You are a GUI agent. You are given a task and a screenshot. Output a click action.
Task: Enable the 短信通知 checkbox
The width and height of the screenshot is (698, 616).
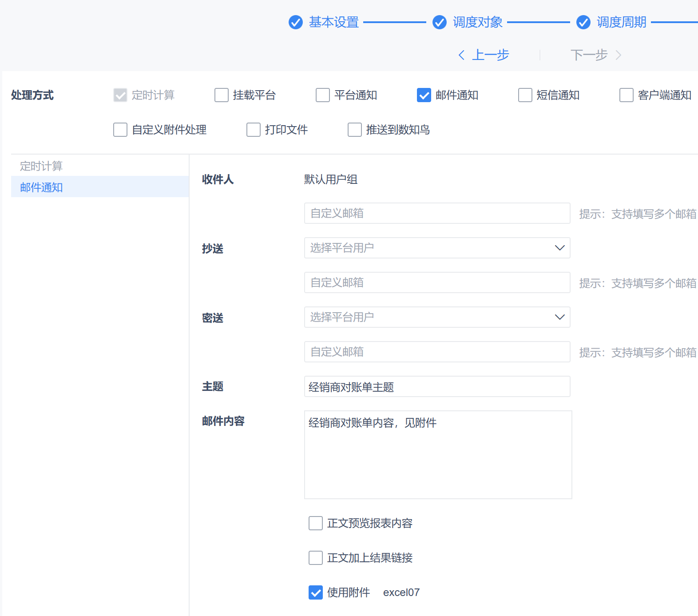pyautogui.click(x=525, y=95)
